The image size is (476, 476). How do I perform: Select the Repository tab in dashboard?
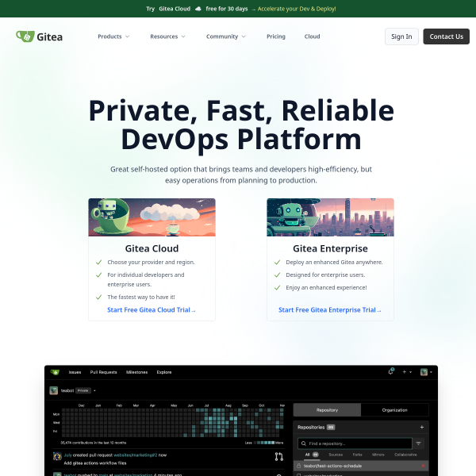[x=327, y=410]
